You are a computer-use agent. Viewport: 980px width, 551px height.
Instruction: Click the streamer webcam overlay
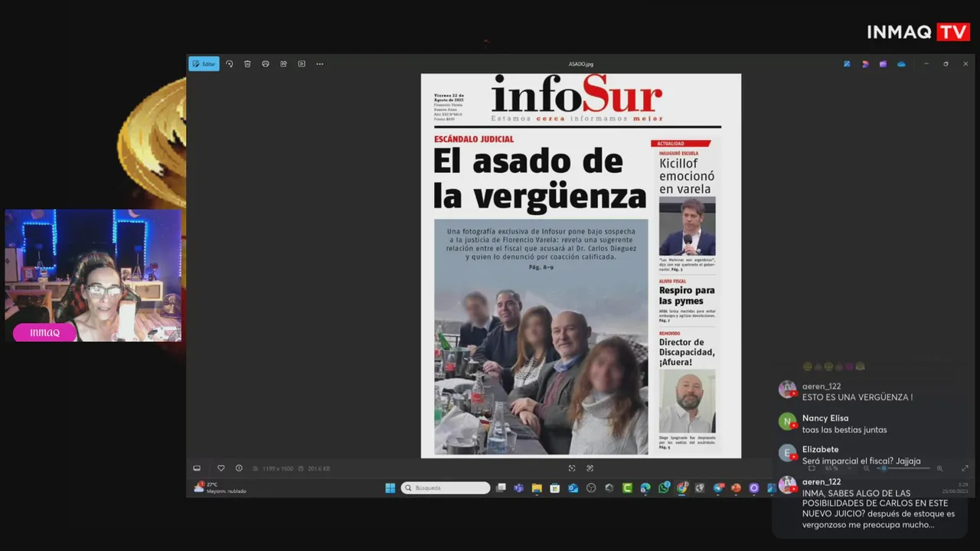(93, 275)
